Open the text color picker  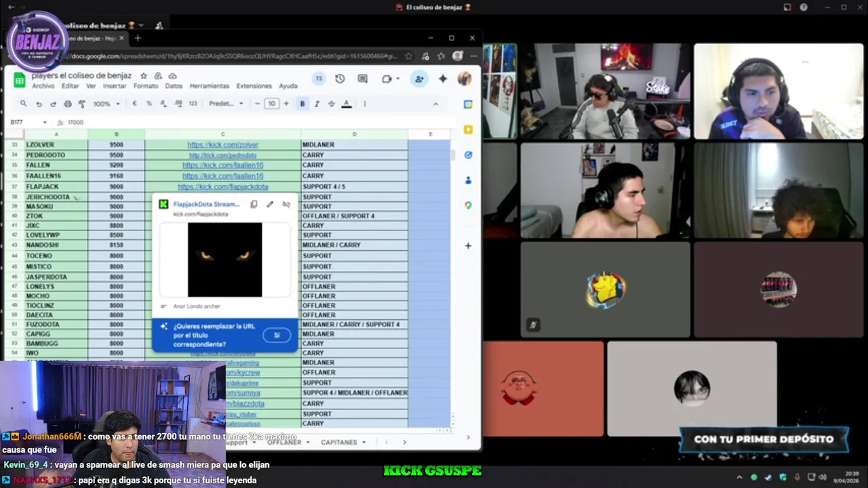click(347, 104)
